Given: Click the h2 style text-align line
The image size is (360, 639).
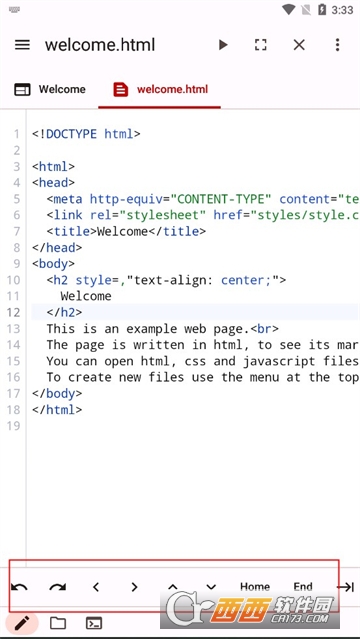Looking at the screenshot, I should tap(166, 280).
